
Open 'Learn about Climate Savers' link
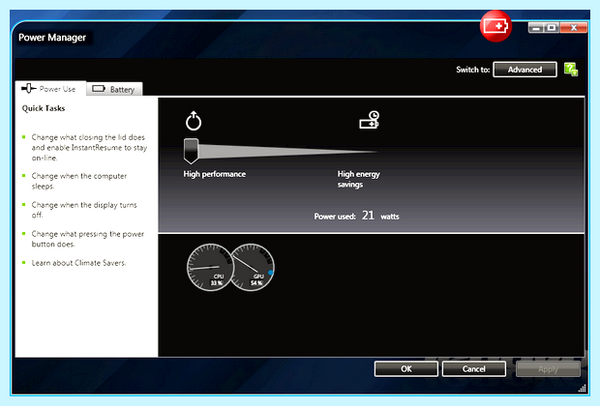[x=78, y=263]
